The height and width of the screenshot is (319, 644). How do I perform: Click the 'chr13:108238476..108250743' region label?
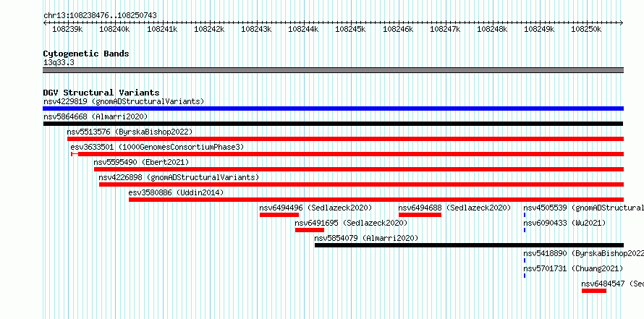100,16
